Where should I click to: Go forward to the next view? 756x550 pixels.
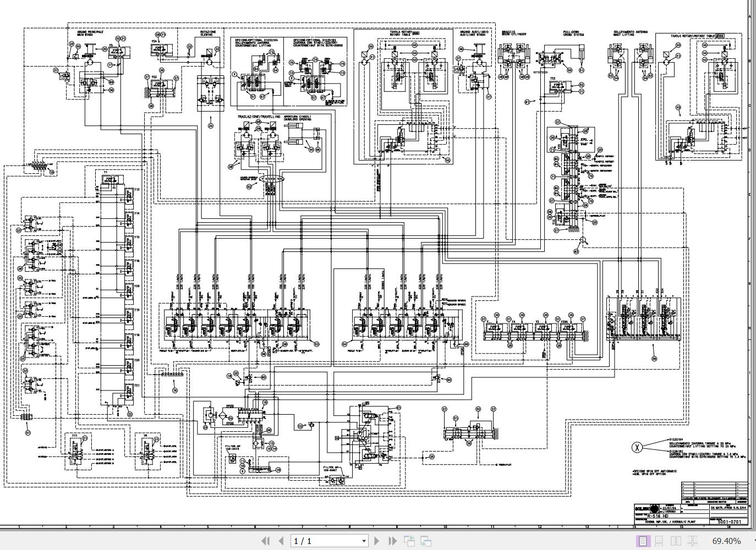(x=426, y=541)
